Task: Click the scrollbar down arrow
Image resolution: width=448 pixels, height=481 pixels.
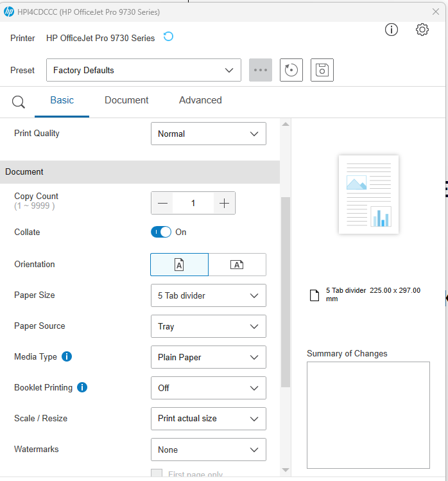Action: [286, 470]
